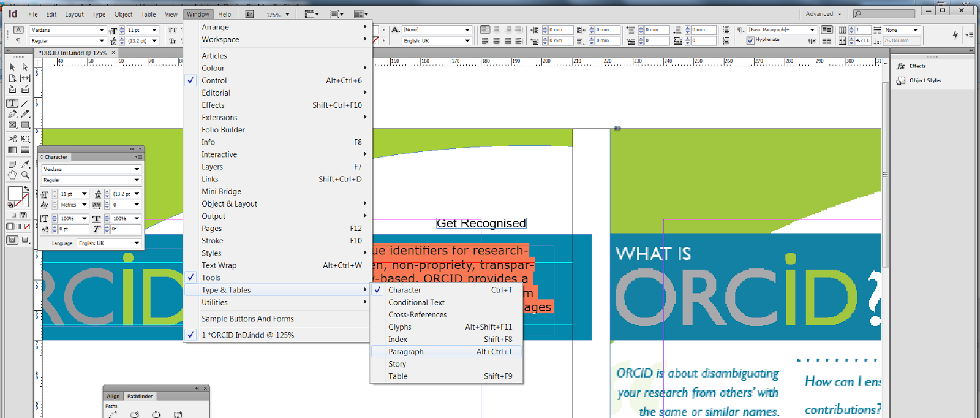Expand the Workspace submenu

[277, 39]
